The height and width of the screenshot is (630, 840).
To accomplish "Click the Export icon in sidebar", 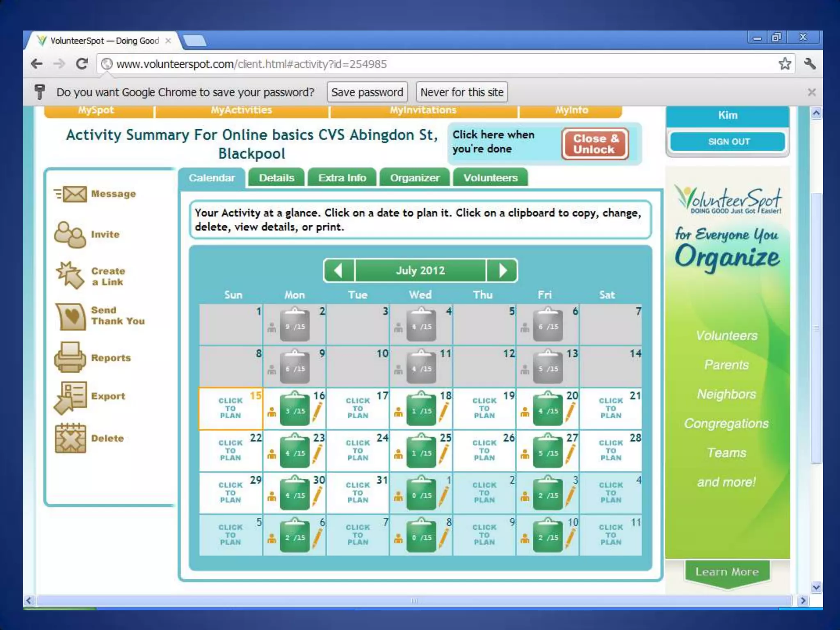I will pos(71,397).
